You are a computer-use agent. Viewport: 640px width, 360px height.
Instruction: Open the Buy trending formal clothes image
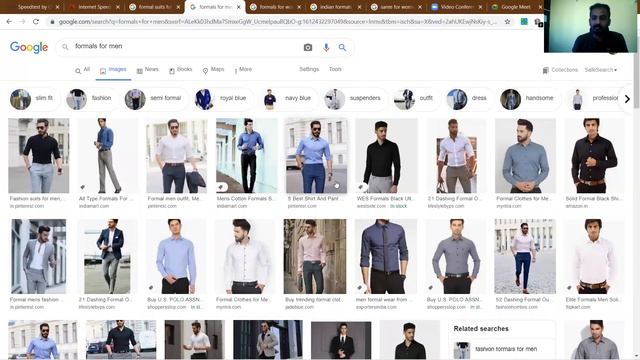tap(315, 256)
